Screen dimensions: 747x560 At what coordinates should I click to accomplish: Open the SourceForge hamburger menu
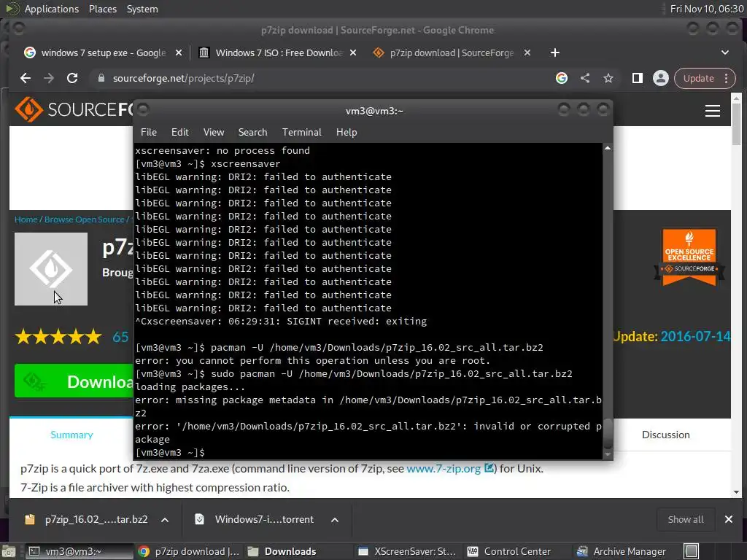713,111
